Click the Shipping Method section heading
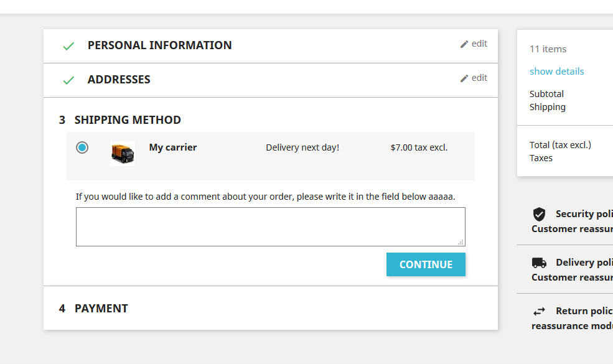This screenshot has height=364, width=613. coord(128,120)
